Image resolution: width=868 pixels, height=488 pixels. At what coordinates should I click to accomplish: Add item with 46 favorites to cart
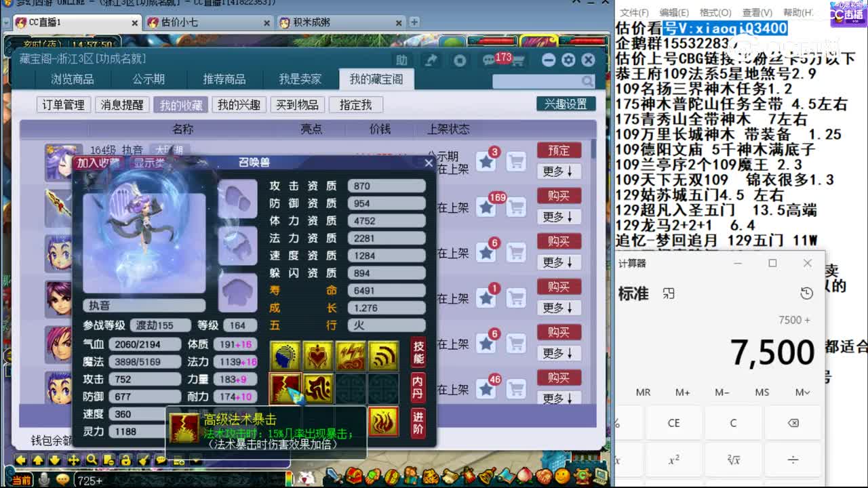517,389
